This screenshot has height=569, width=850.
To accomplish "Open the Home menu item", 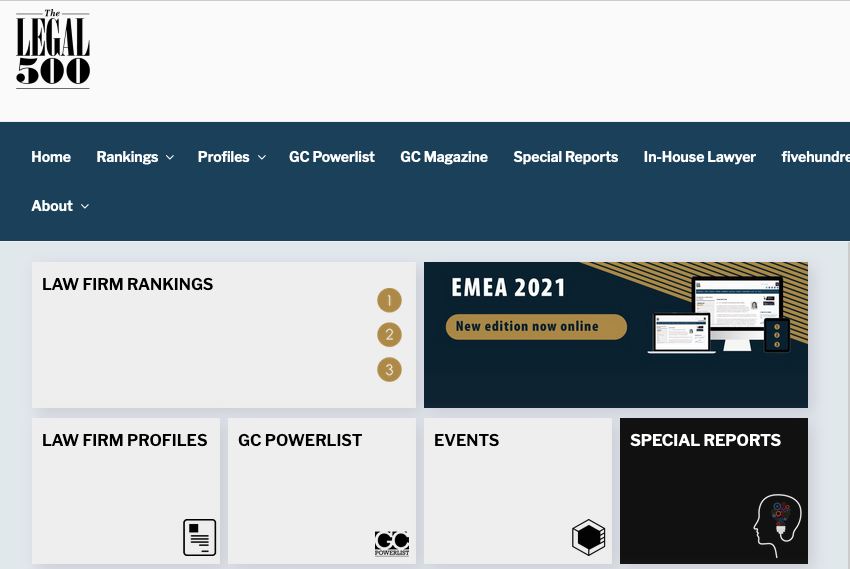I will pos(51,157).
